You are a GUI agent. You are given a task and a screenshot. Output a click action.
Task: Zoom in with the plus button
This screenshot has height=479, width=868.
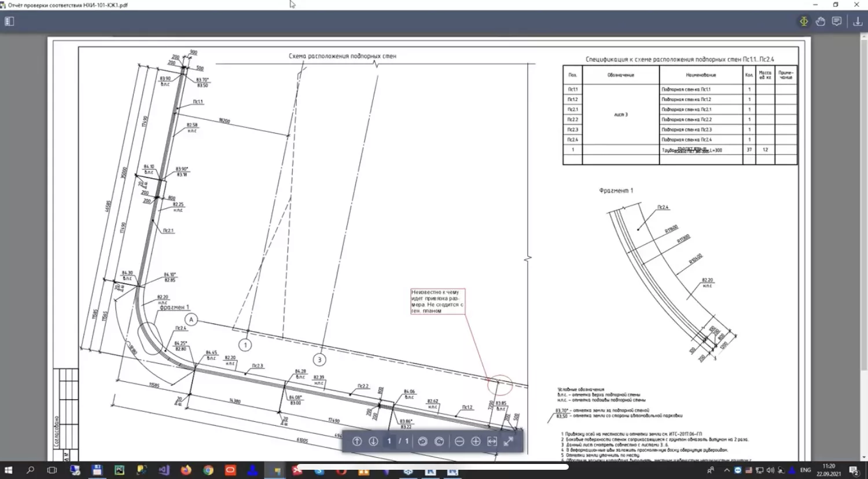[476, 441]
